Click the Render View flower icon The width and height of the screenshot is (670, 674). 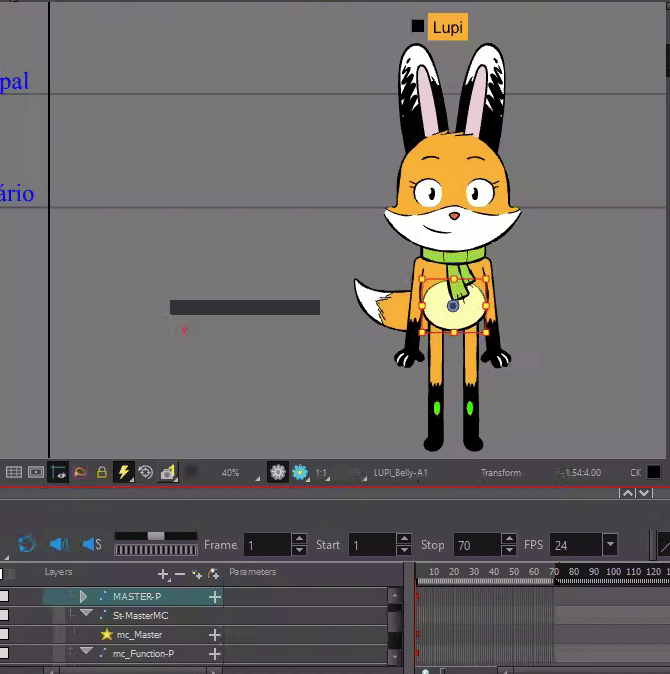pyautogui.click(x=278, y=472)
